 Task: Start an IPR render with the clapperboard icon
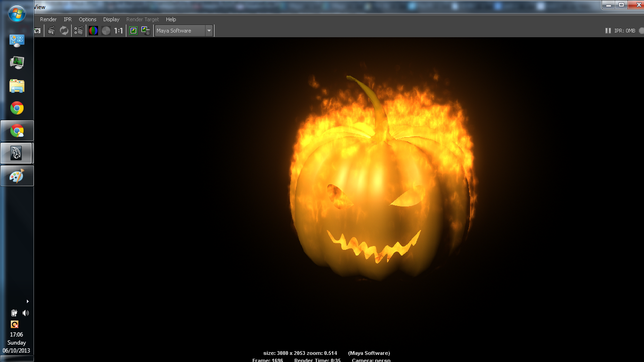tap(51, 31)
